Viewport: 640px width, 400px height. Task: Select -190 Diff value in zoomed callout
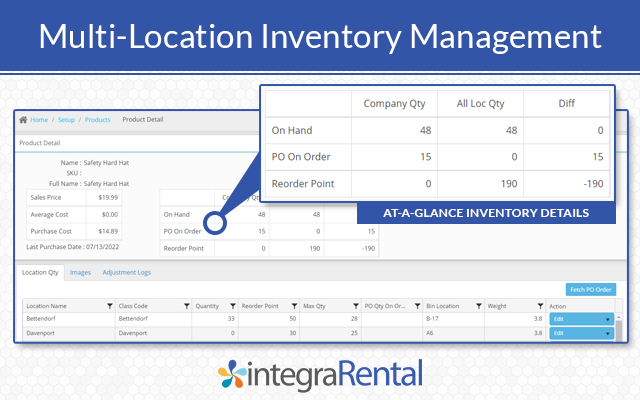(x=593, y=184)
